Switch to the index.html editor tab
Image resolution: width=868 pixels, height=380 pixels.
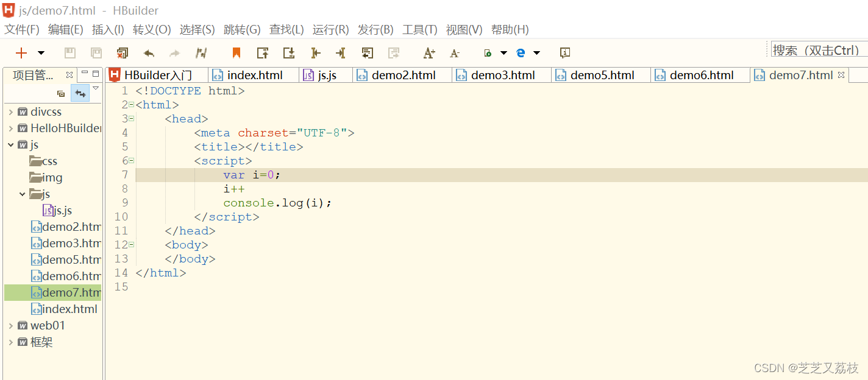[254, 75]
